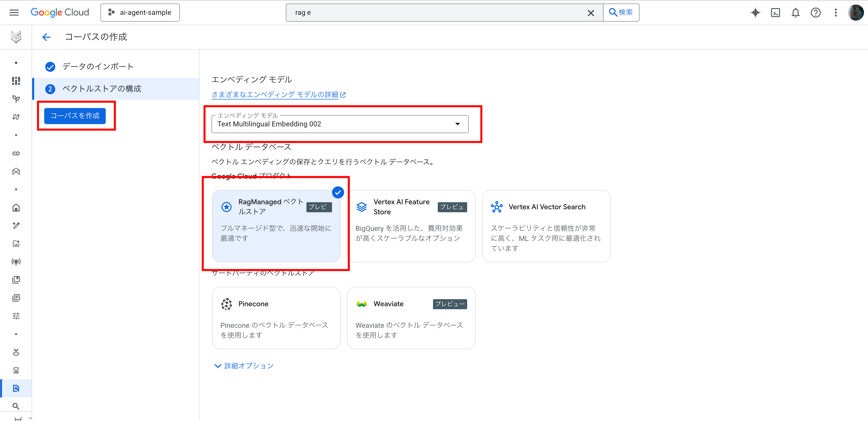Open the ai-agent-sample project picker
This screenshot has width=868, height=421.
click(x=140, y=13)
